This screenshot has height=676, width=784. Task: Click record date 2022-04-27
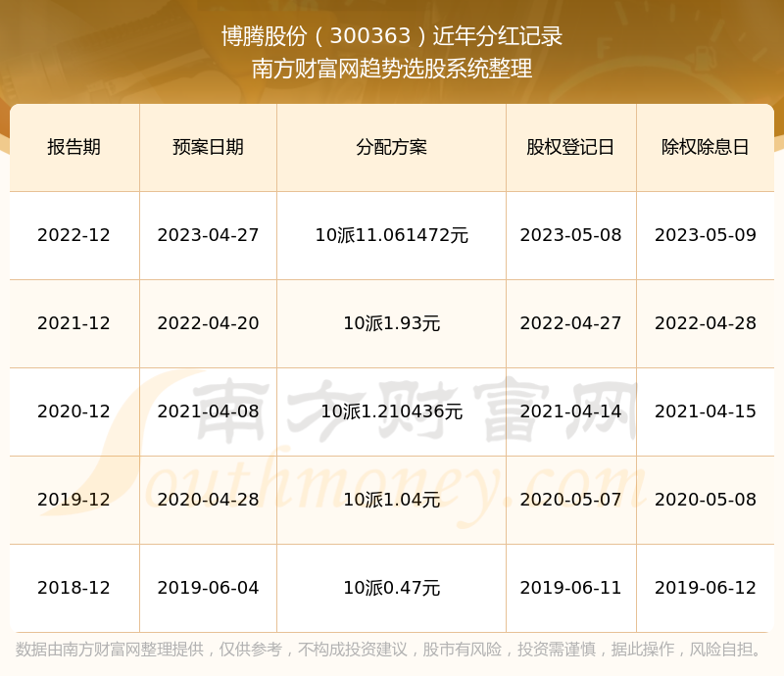[x=570, y=323]
